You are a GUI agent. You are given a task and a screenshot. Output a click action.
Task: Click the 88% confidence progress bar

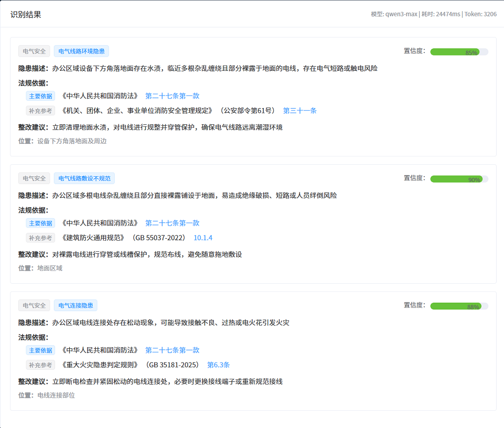(459, 306)
